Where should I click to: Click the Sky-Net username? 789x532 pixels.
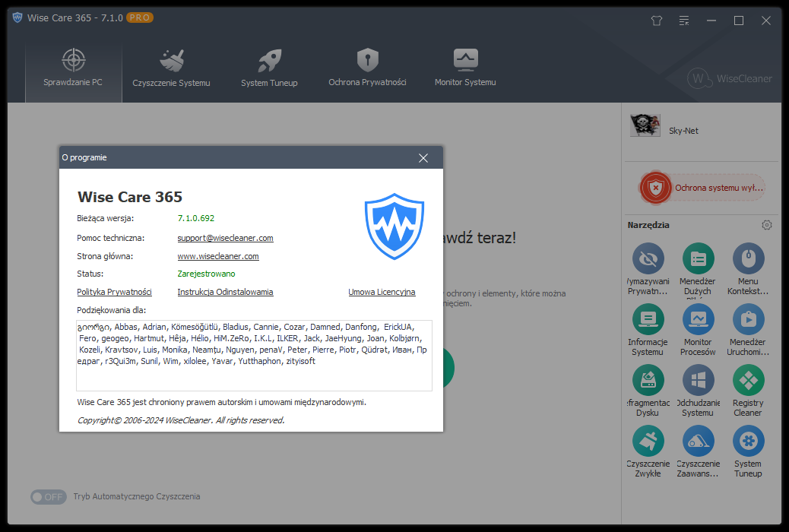[x=683, y=131]
